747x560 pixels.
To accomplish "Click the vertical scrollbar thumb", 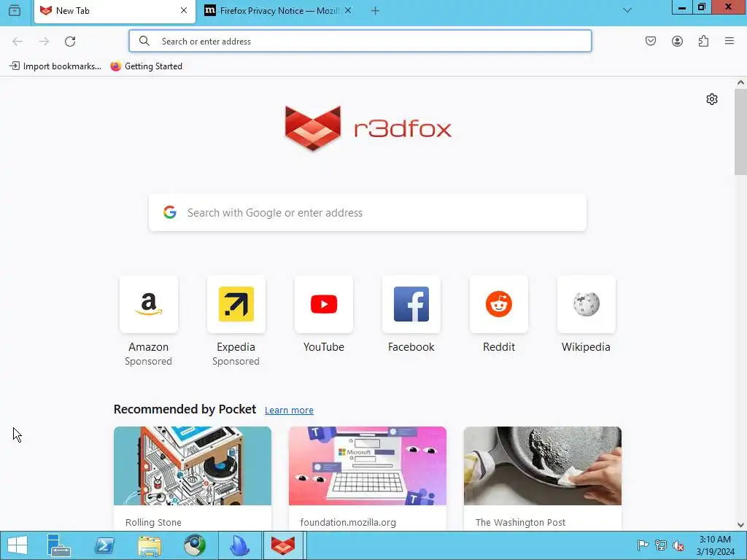I will (x=740, y=132).
